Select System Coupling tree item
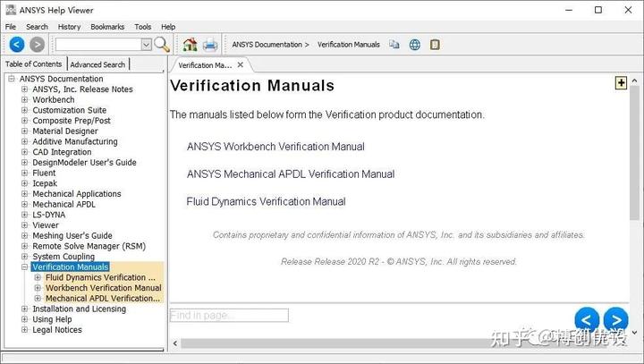This screenshot has width=644, height=364. click(x=64, y=257)
